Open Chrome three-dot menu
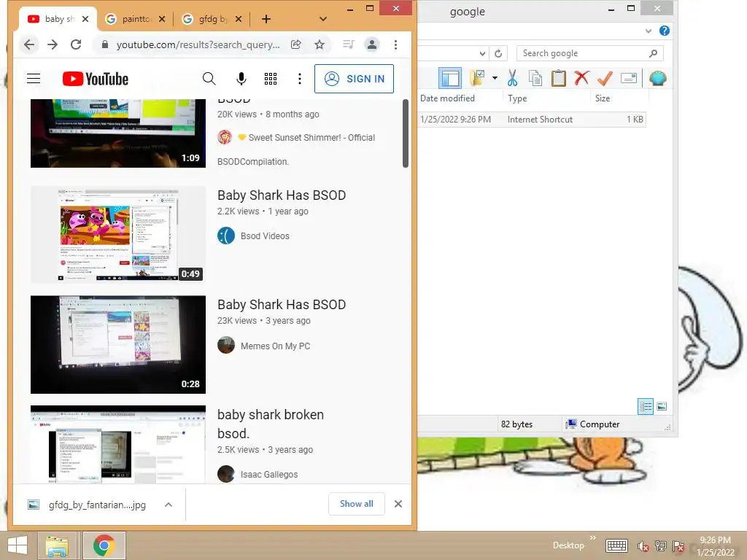Screen dimensions: 747x560 pyautogui.click(x=395, y=44)
